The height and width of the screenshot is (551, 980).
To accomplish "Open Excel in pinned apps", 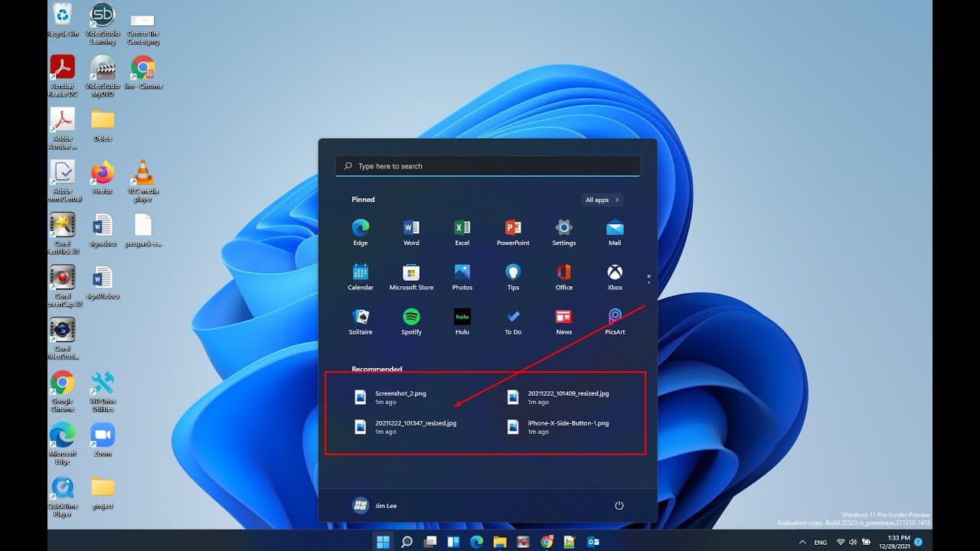I will (462, 233).
